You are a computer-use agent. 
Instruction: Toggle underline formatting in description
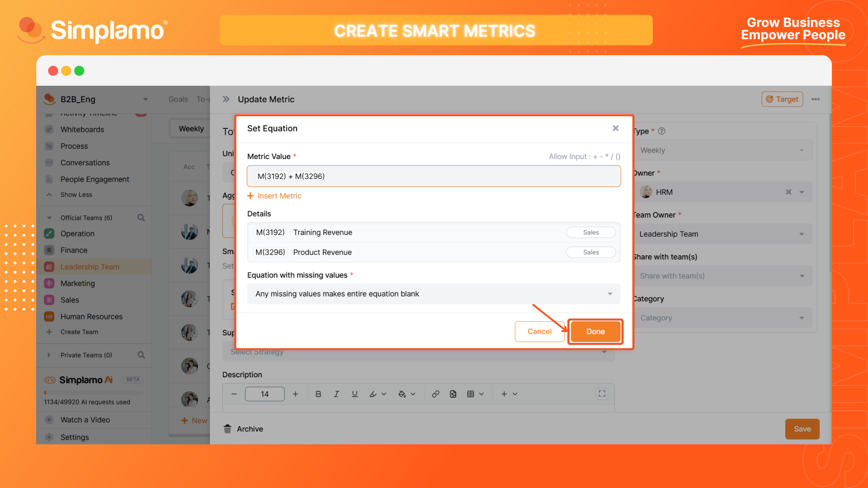coord(354,394)
